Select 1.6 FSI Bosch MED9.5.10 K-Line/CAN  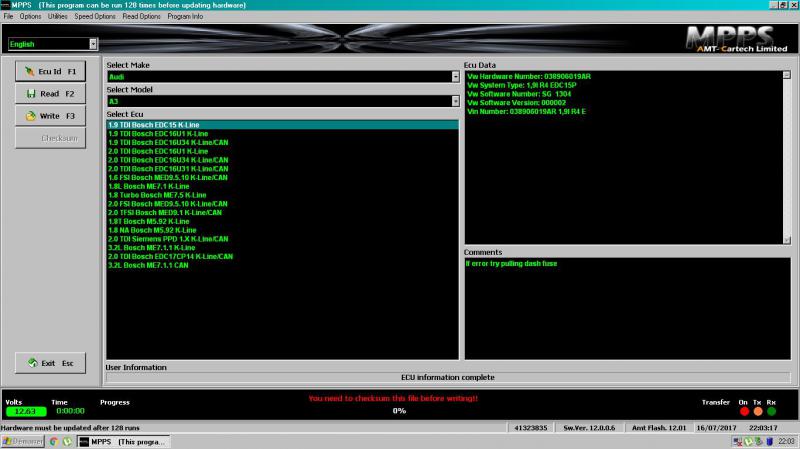283,178
